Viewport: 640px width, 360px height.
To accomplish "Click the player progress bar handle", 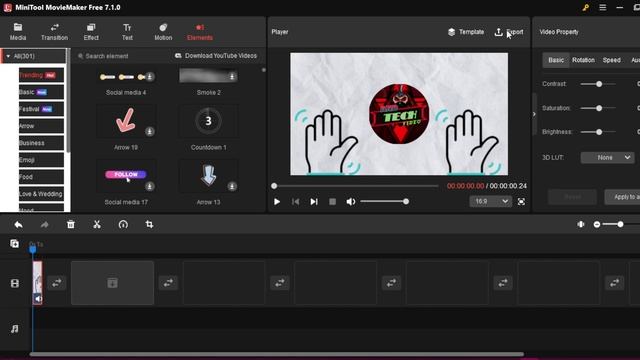I will coord(274,186).
